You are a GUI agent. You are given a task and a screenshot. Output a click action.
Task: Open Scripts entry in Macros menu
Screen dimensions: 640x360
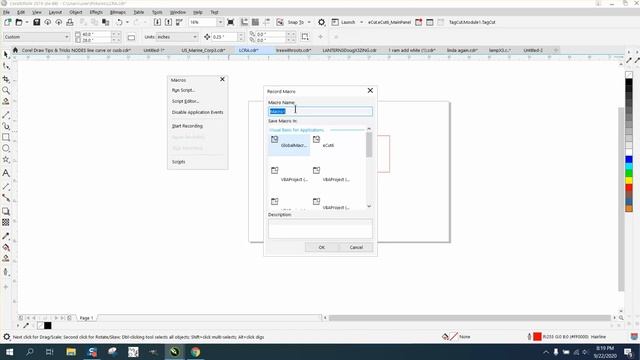coord(178,162)
